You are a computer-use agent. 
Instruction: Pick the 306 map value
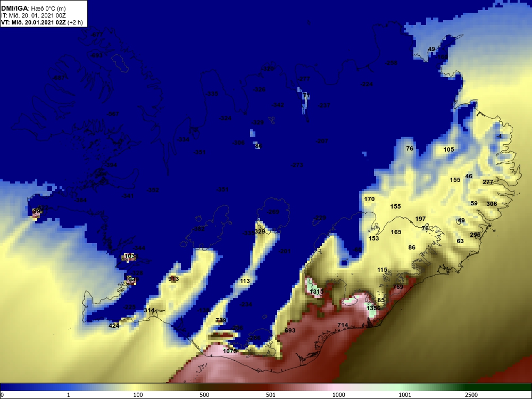492,204
